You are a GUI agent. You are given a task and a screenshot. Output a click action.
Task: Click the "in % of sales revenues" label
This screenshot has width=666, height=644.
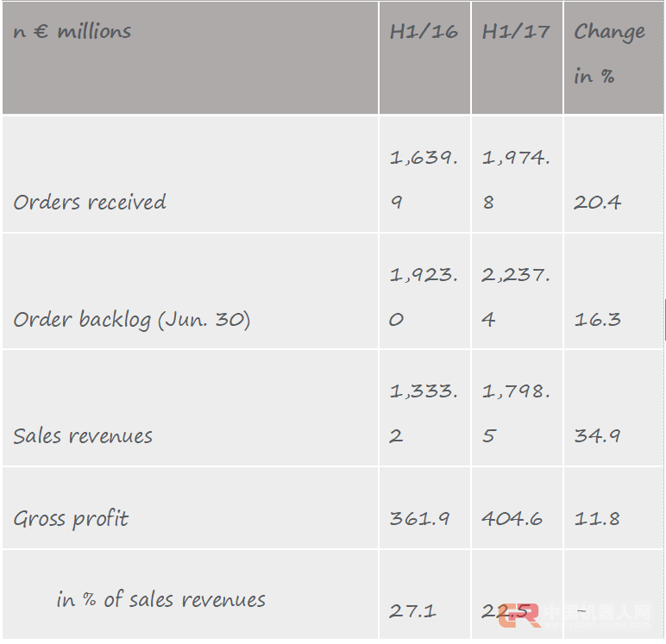pos(161,600)
